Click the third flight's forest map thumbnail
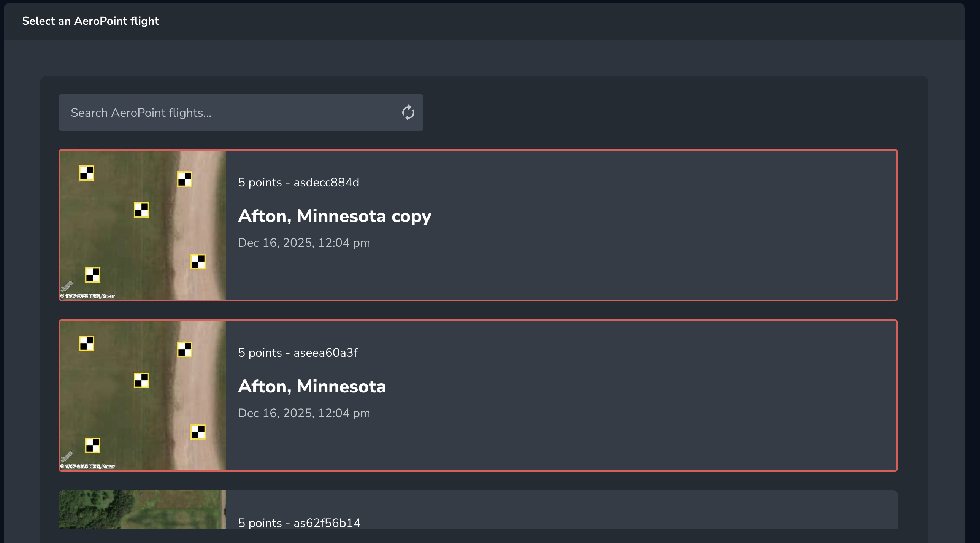This screenshot has width=980, height=543. click(x=142, y=509)
